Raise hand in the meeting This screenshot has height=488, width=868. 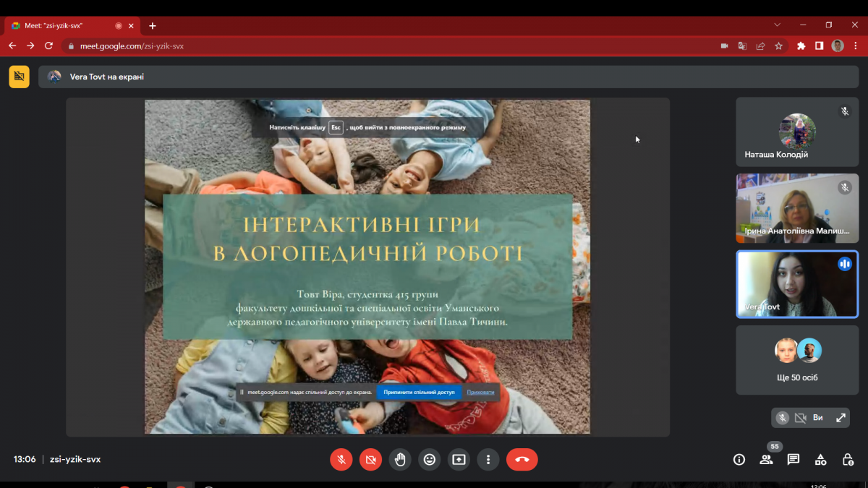pos(400,459)
